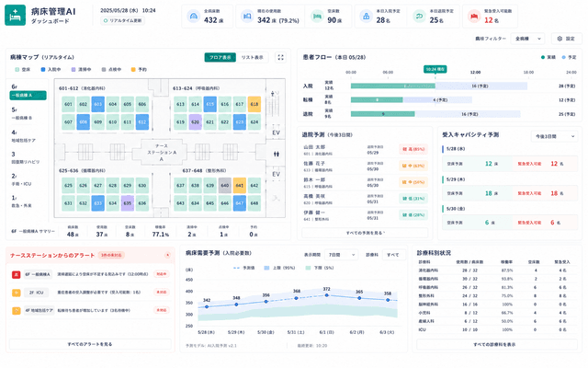
Task: Collapse the nurse station alerts panel
Action: click(167, 255)
